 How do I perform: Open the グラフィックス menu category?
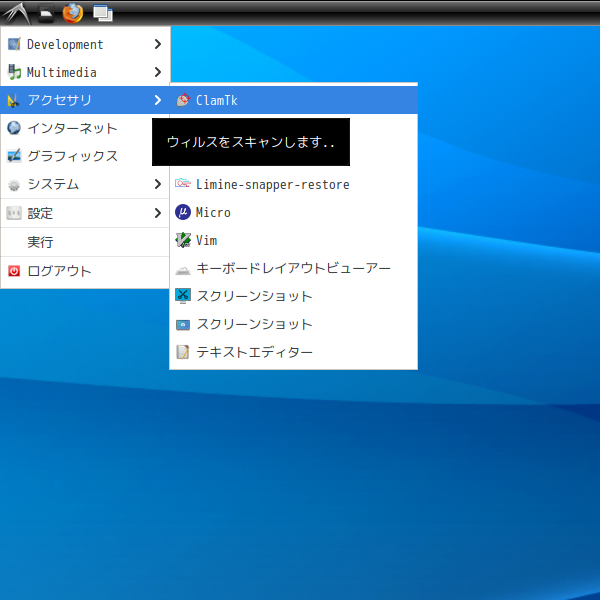(x=85, y=156)
